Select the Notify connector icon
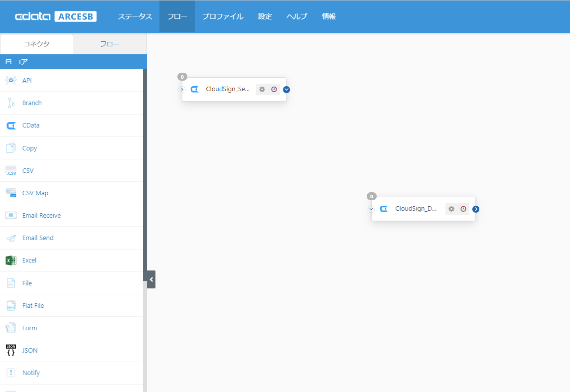The width and height of the screenshot is (570, 392). (x=11, y=373)
